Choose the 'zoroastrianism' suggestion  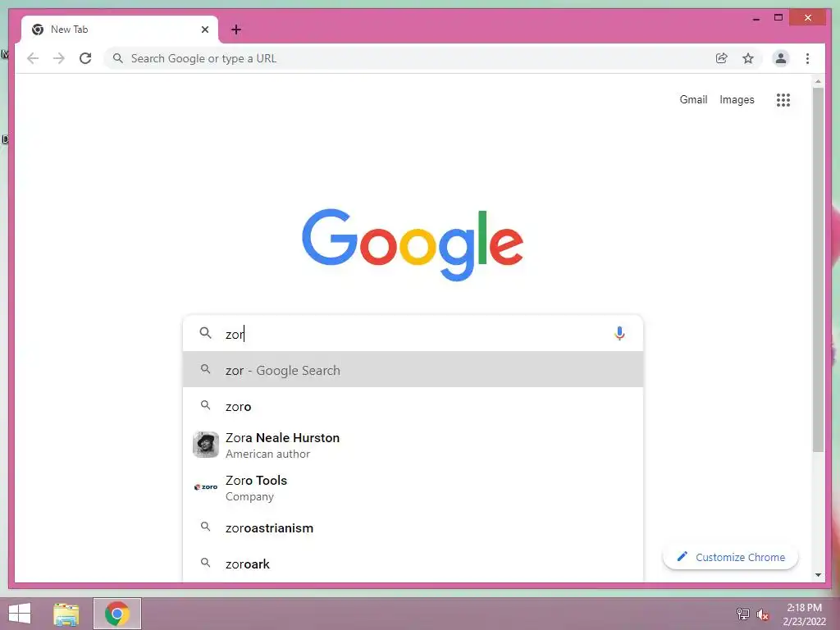pyautogui.click(x=413, y=527)
